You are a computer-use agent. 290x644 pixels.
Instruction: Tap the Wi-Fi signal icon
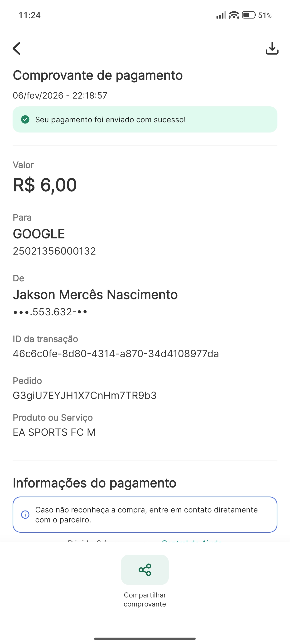click(x=234, y=15)
